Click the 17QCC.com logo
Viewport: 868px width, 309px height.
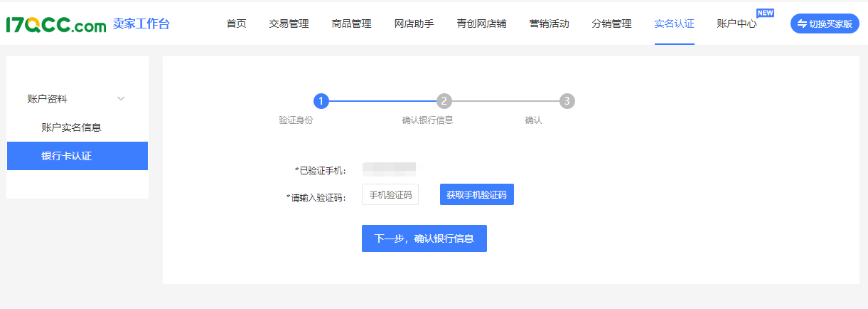pyautogui.click(x=55, y=24)
